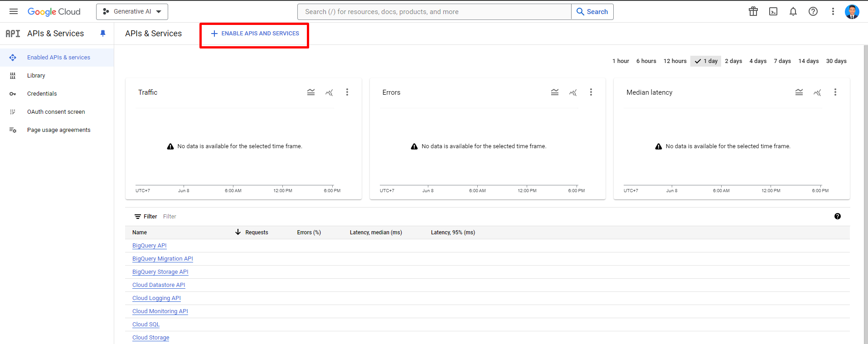The image size is (868, 344).
Task: Open more options for Median latency chart
Action: (835, 92)
